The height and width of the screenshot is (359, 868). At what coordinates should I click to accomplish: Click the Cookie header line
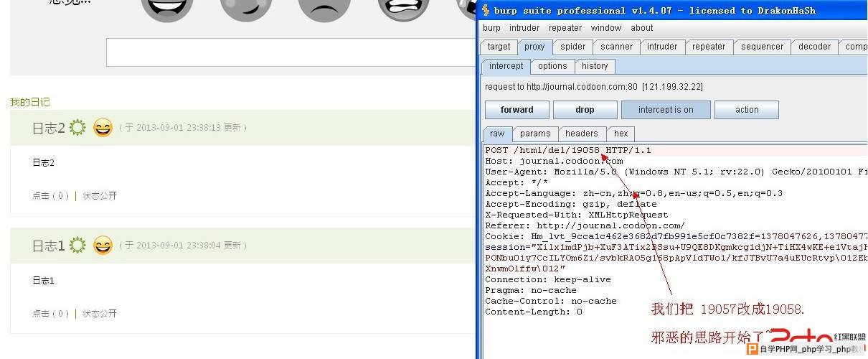[x=676, y=236]
